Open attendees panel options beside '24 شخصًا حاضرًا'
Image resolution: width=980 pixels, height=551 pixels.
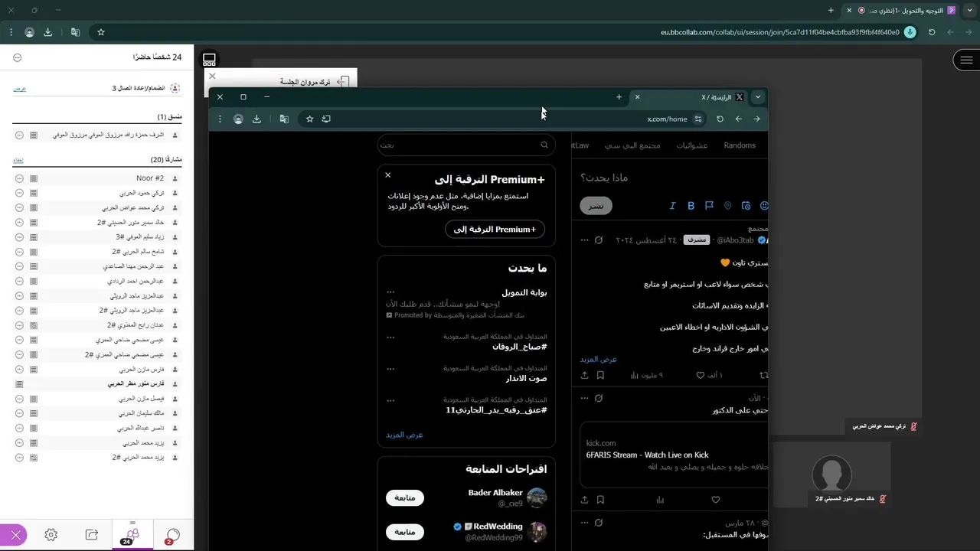tap(18, 57)
